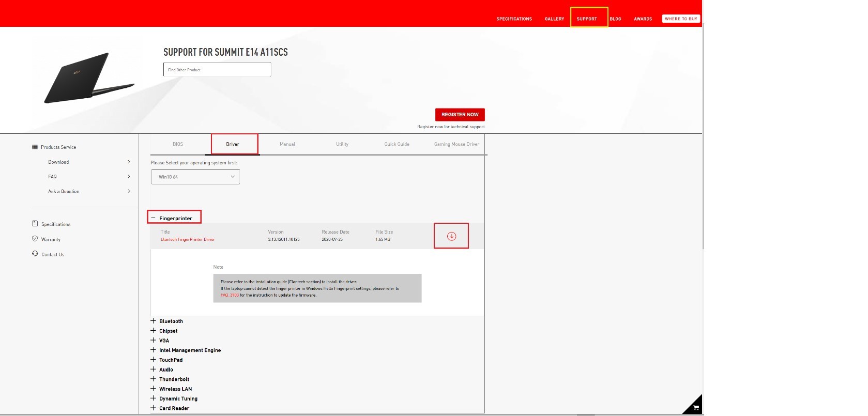868x416 pixels.
Task: Expand the Download sidebar arrow
Action: 129,162
